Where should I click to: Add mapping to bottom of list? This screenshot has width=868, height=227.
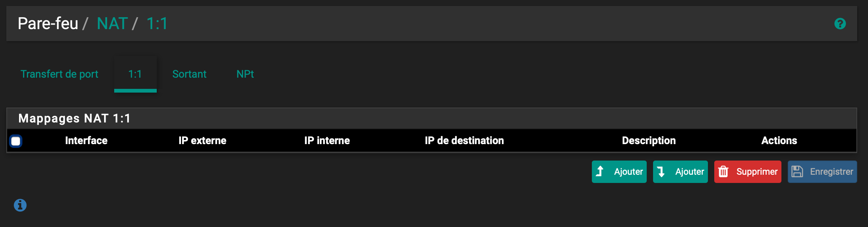[x=680, y=172]
